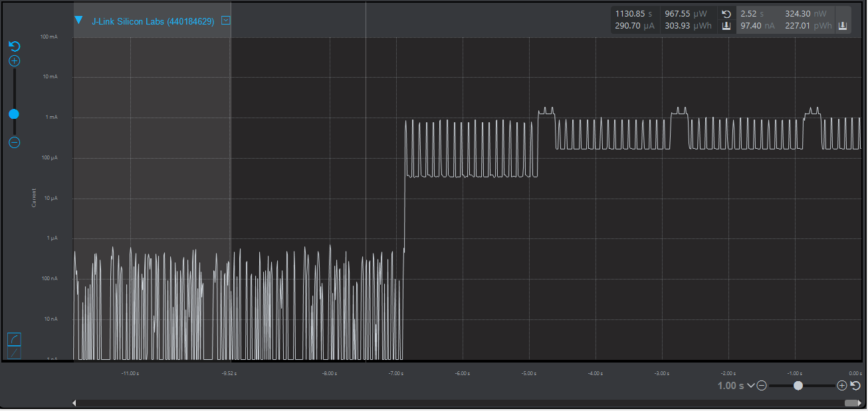Zoom in on the current axis
The width and height of the screenshot is (868, 411).
coord(14,60)
